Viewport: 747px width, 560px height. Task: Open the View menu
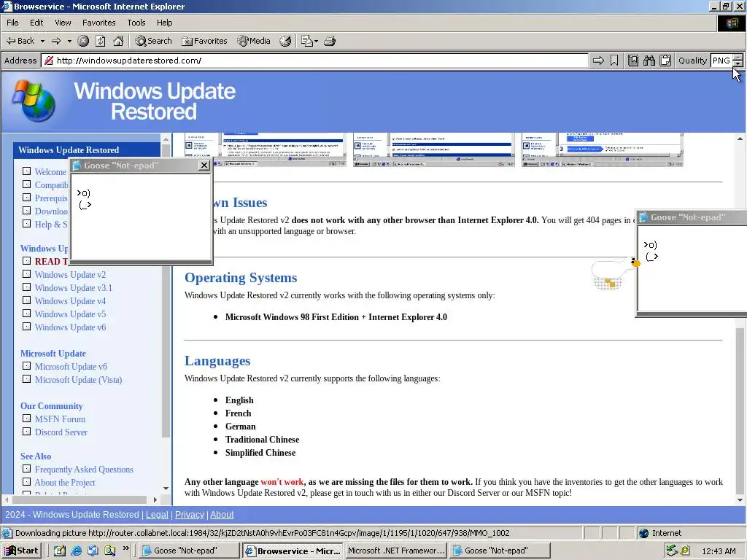(x=63, y=23)
